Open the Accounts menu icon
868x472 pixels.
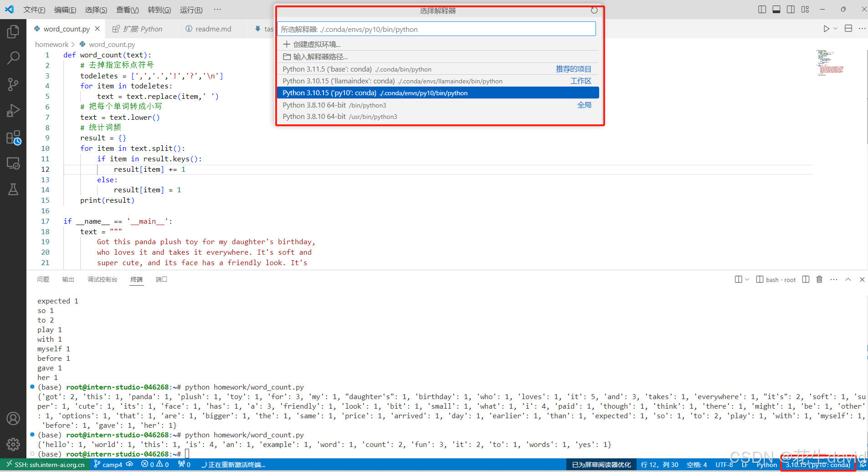[x=13, y=418]
